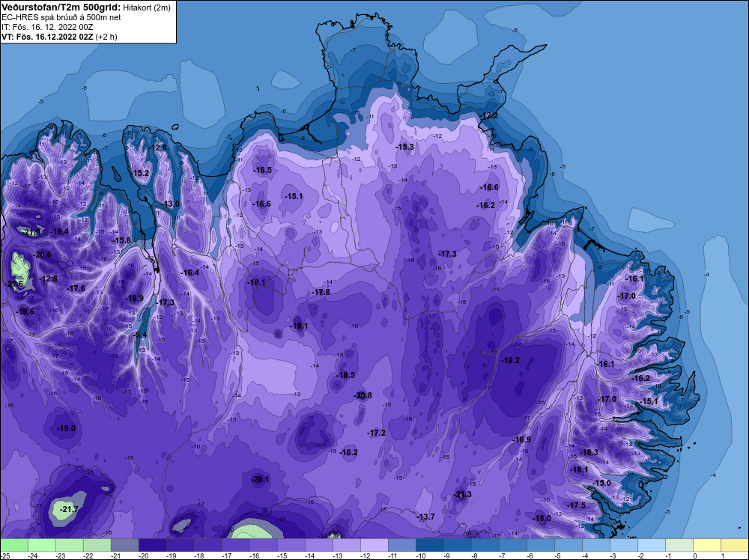Click the valid time 'VT: Fös. 16.12.2022 02Z'
The height and width of the screenshot is (560, 749).
[x=47, y=37]
